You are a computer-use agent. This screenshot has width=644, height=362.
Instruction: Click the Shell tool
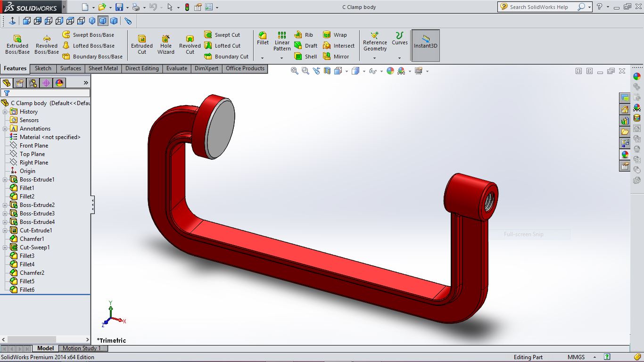tap(305, 57)
